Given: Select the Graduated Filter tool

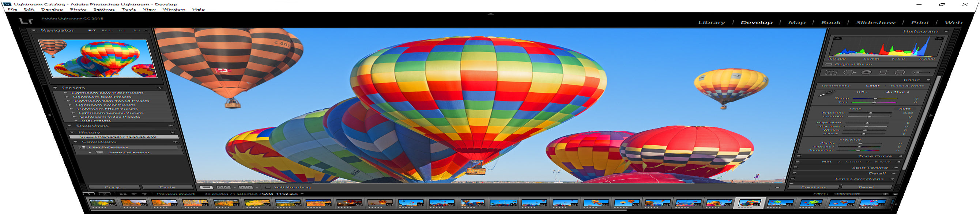Looking at the screenshot, I should pos(883,72).
